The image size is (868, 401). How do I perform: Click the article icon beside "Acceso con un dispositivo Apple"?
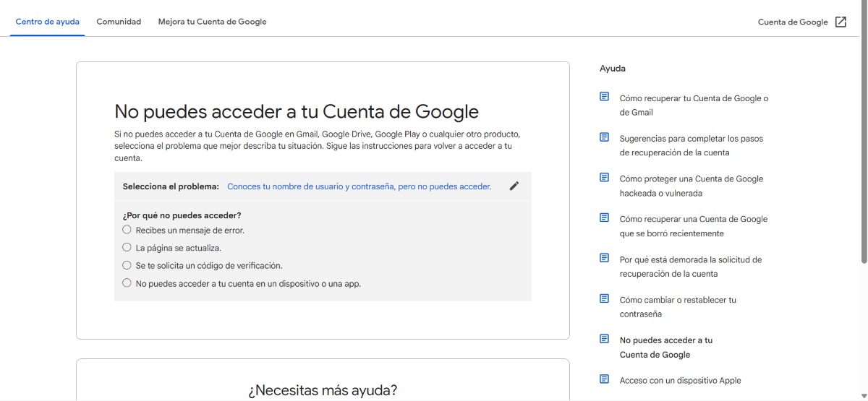click(605, 379)
